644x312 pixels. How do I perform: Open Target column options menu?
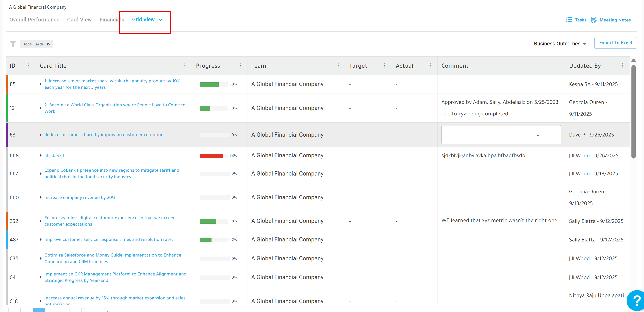pyautogui.click(x=385, y=65)
